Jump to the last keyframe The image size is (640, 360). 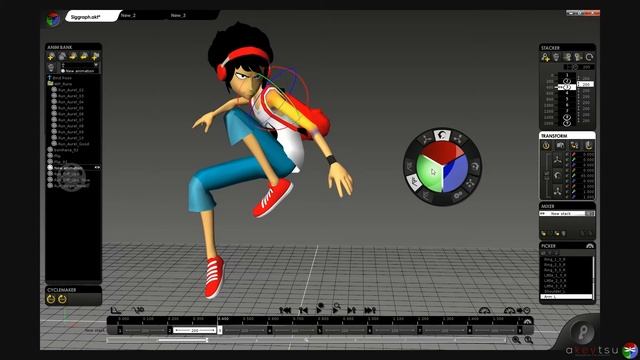click(x=370, y=310)
